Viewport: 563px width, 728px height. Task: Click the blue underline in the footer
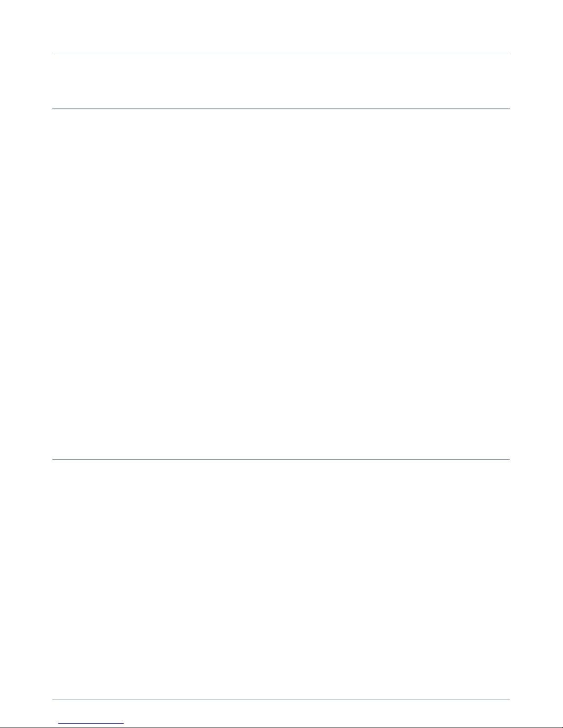[x=91, y=724]
